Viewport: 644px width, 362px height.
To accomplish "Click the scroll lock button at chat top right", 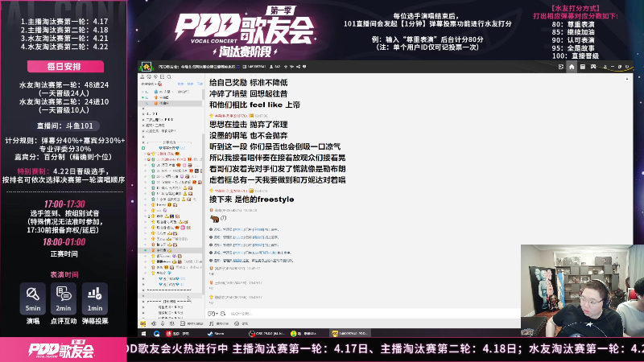I will pyautogui.click(x=627, y=78).
